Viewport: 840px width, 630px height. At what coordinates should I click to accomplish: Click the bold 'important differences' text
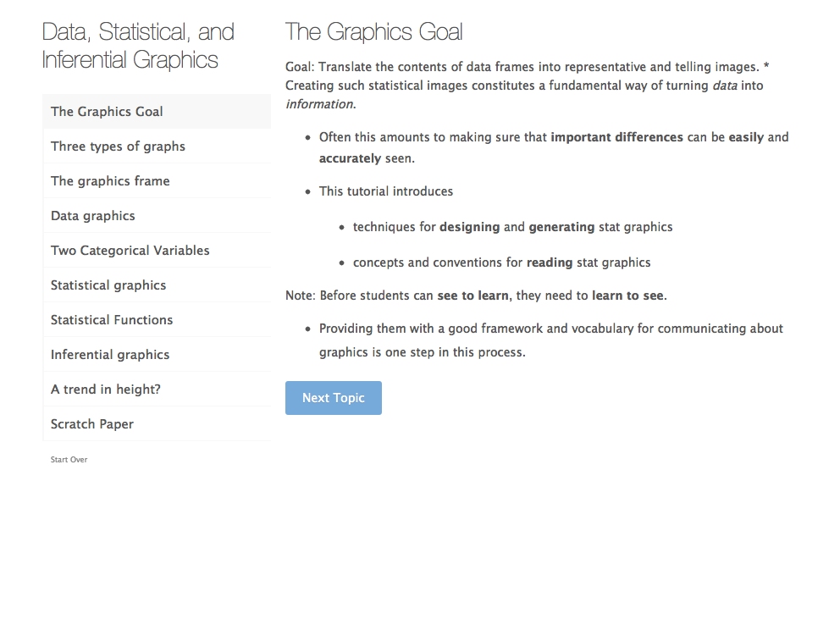[x=616, y=137]
